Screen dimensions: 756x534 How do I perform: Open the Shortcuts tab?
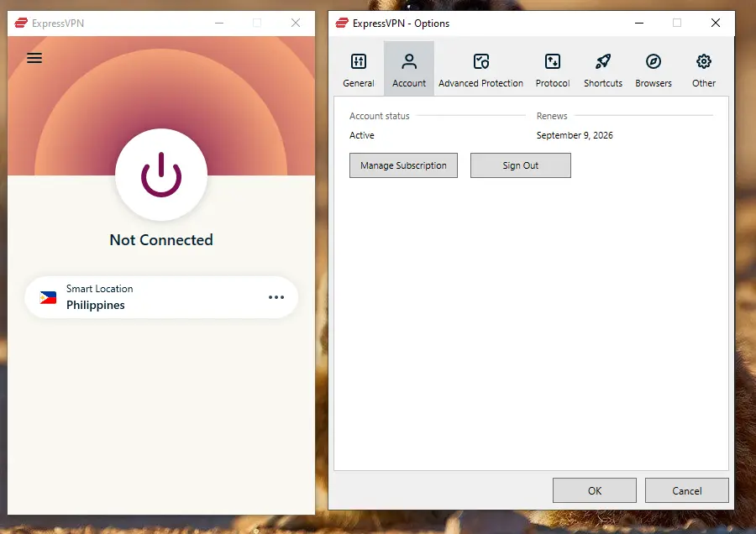click(602, 69)
